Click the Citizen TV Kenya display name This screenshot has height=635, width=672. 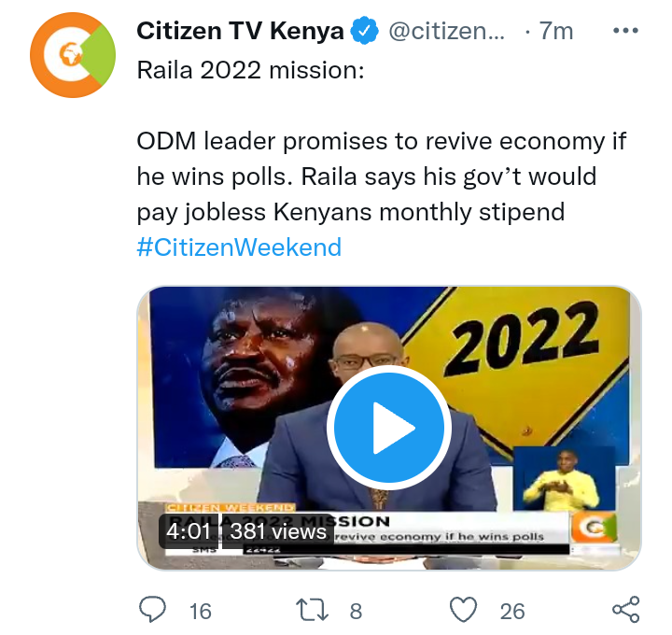pyautogui.click(x=240, y=31)
